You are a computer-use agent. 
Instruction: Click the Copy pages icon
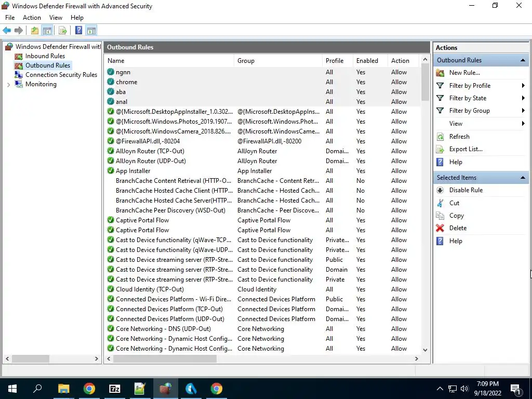coord(440,216)
